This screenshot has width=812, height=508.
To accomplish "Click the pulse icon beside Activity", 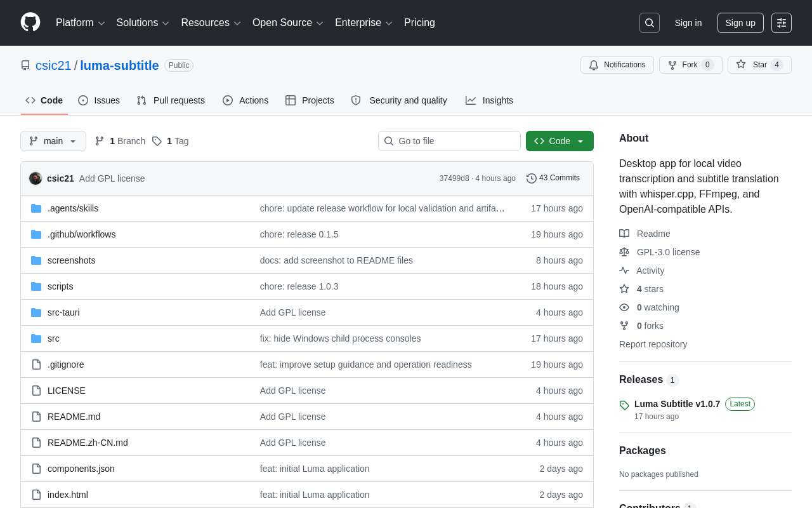I will (624, 271).
